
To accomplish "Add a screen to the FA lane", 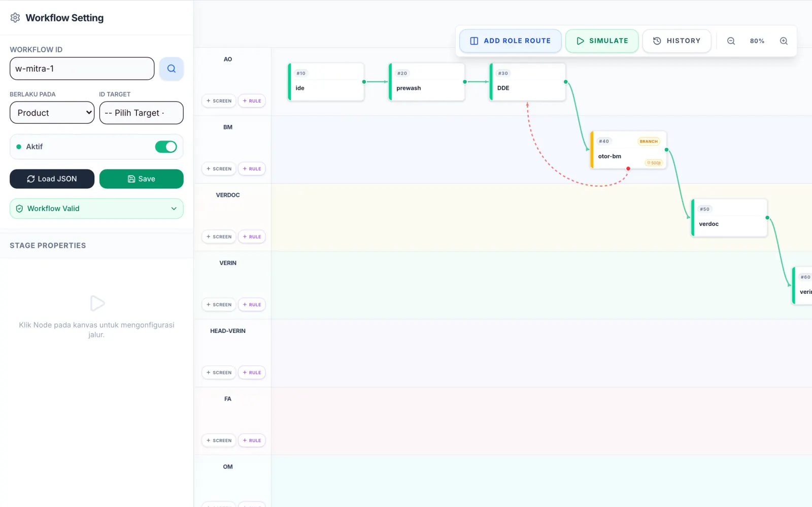I will click(x=219, y=441).
